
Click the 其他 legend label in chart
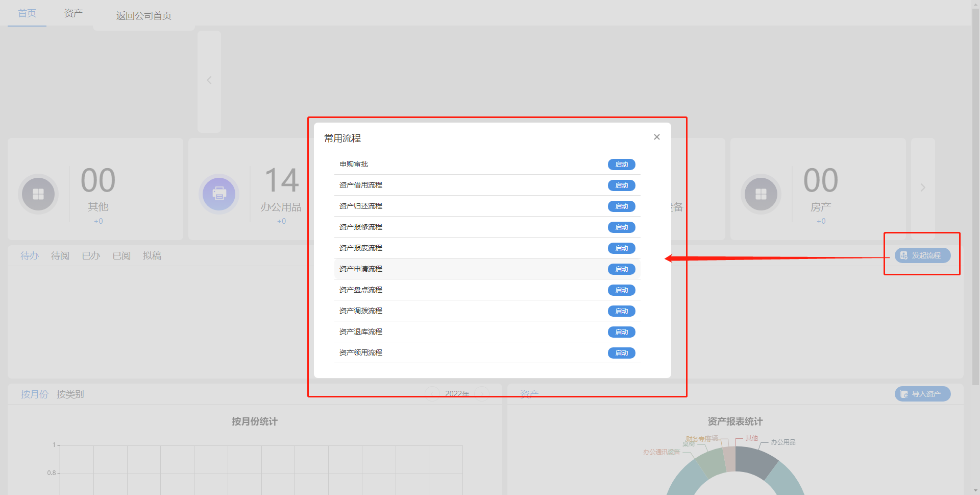[x=751, y=438]
